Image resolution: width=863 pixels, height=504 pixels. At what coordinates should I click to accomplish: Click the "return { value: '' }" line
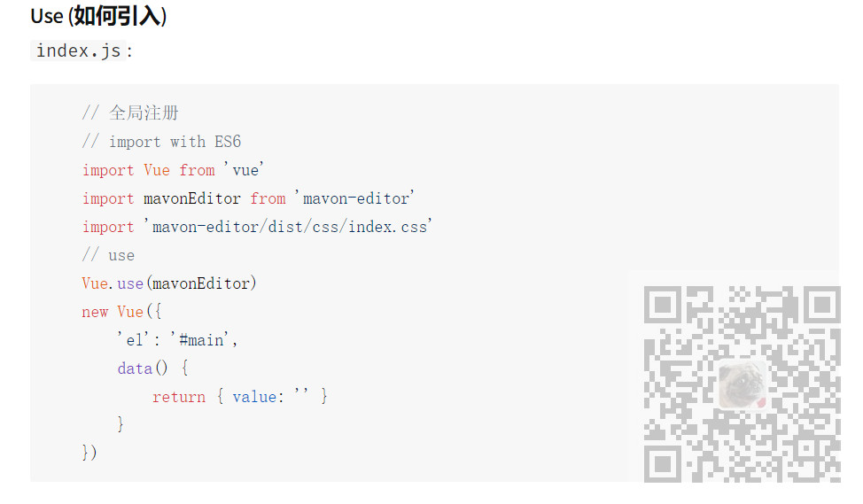pos(239,397)
